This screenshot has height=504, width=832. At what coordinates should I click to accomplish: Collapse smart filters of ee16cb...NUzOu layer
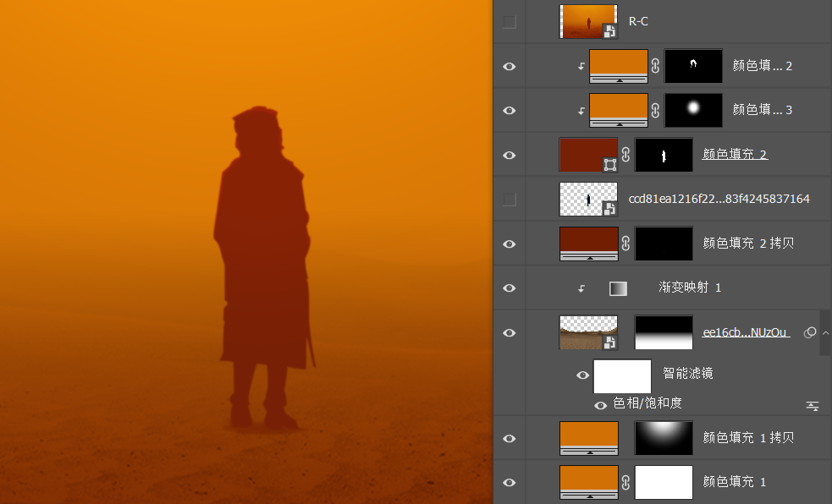[825, 333]
